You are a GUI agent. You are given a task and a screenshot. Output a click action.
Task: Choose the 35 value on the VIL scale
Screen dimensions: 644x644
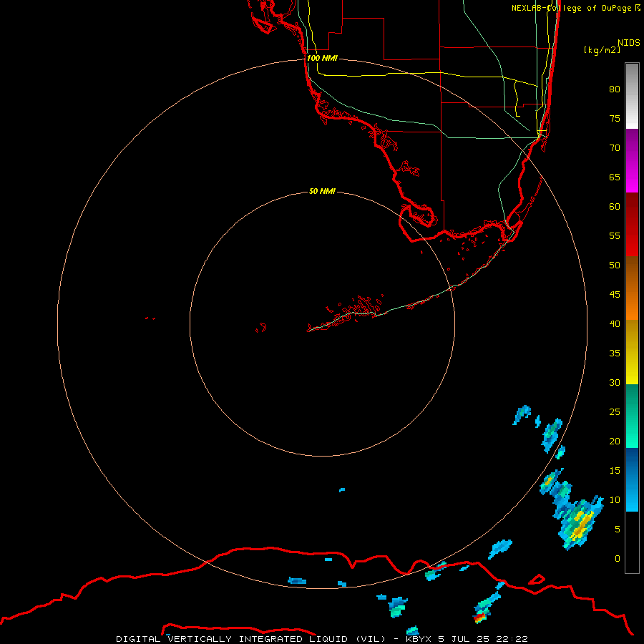615,353
